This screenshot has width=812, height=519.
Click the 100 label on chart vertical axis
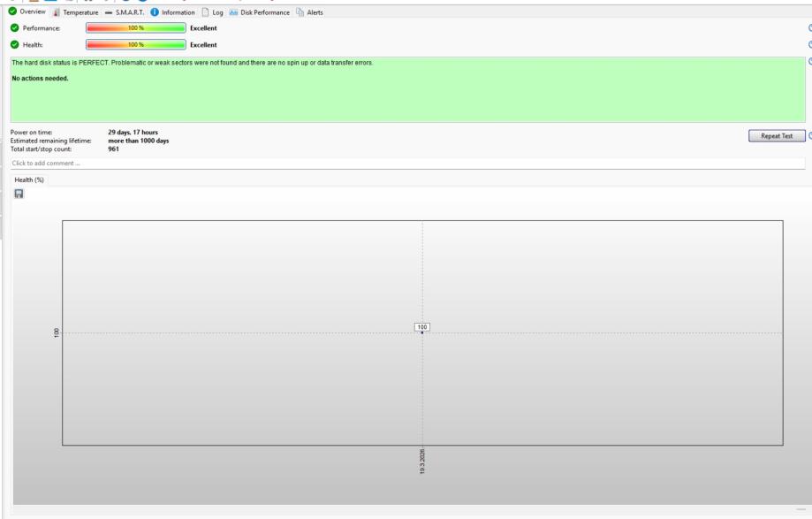coord(57,333)
